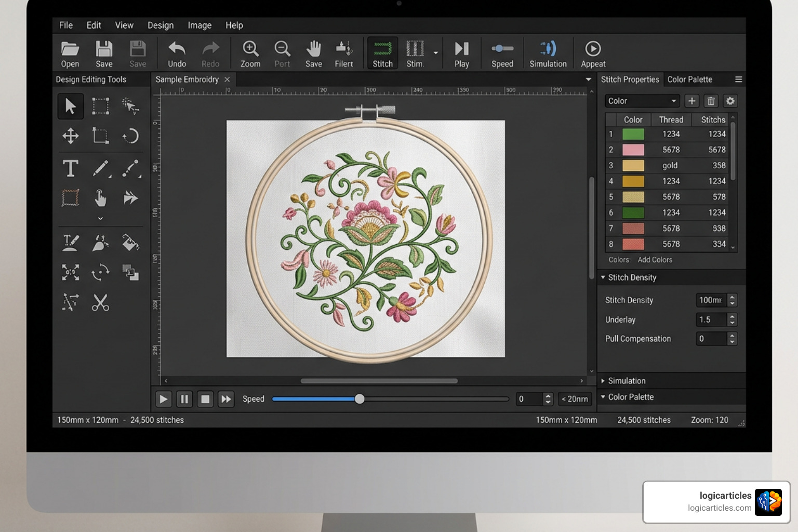Select the arrow pointer tool
This screenshot has height=532, width=798.
[71, 106]
